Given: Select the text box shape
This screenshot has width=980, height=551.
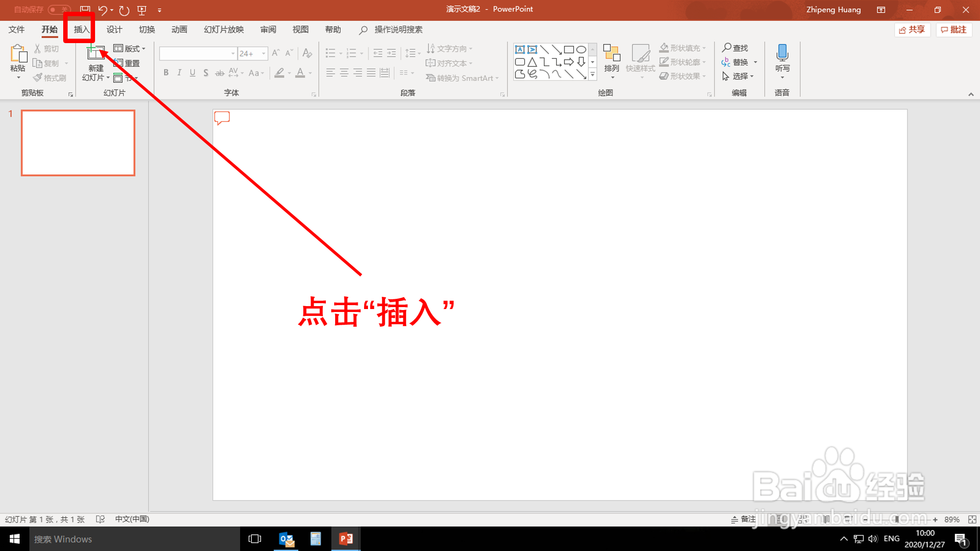Looking at the screenshot, I should pyautogui.click(x=520, y=49).
